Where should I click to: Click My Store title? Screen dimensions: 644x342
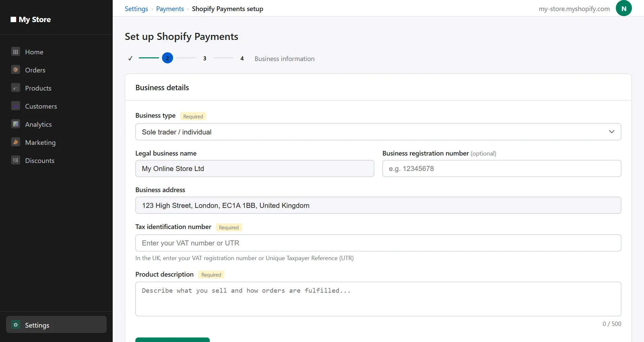coord(35,19)
